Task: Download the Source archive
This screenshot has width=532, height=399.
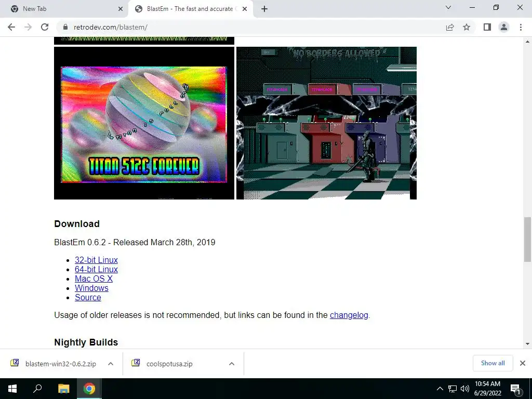Action: click(x=88, y=297)
